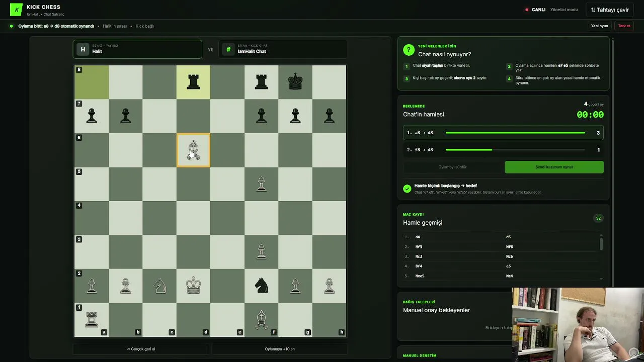This screenshot has width=644, height=362.
Task: Click the green checkmark move format icon
Action: [407, 189]
